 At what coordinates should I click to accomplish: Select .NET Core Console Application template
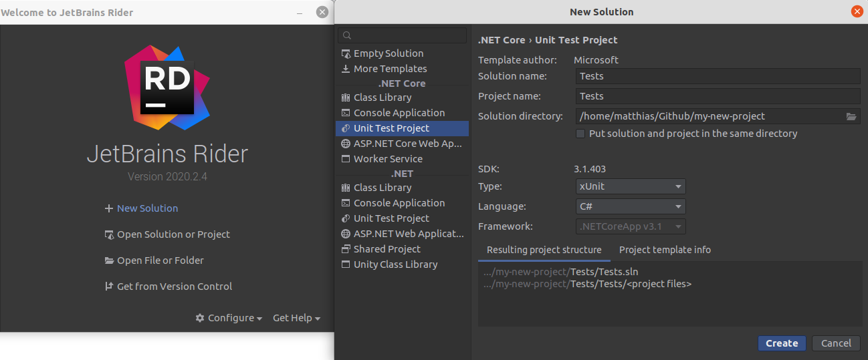(402, 113)
